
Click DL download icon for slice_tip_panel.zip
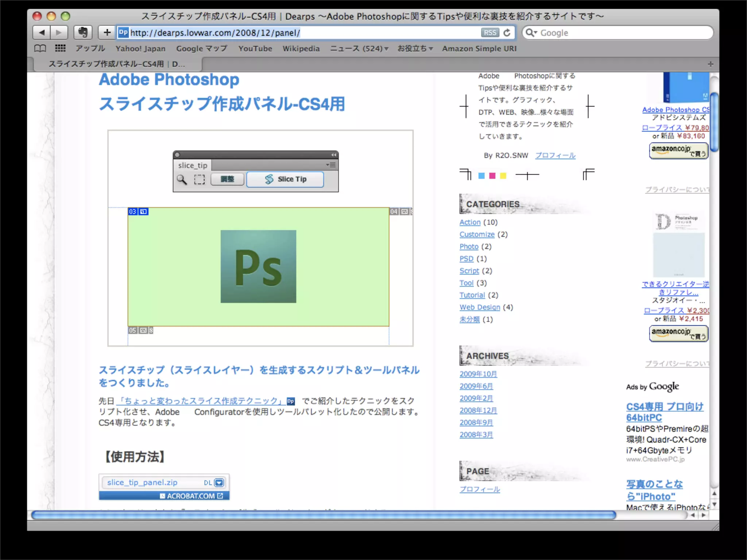[219, 483]
